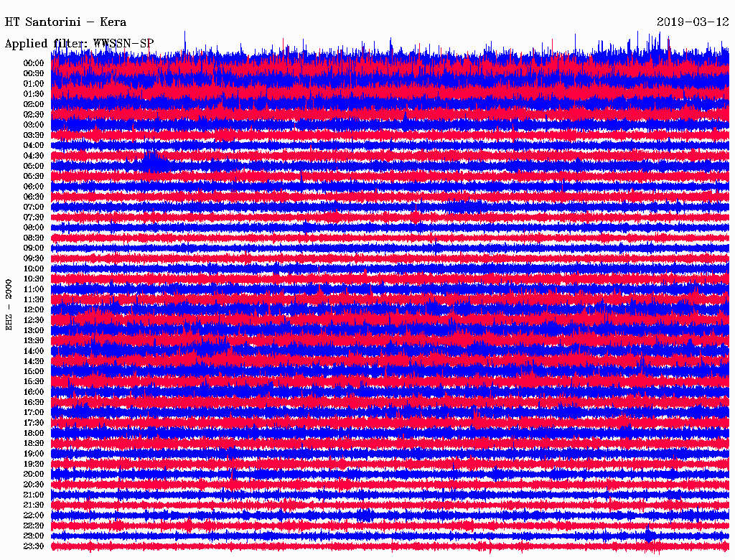Image resolution: width=735 pixels, height=560 pixels.
Task: Select the 01:30 time label
Action: pyautogui.click(x=34, y=94)
